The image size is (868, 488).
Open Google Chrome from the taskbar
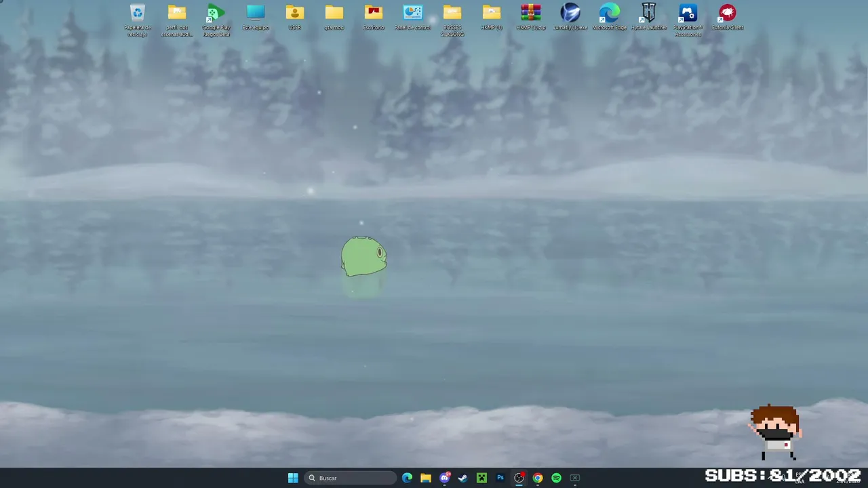coord(538,478)
